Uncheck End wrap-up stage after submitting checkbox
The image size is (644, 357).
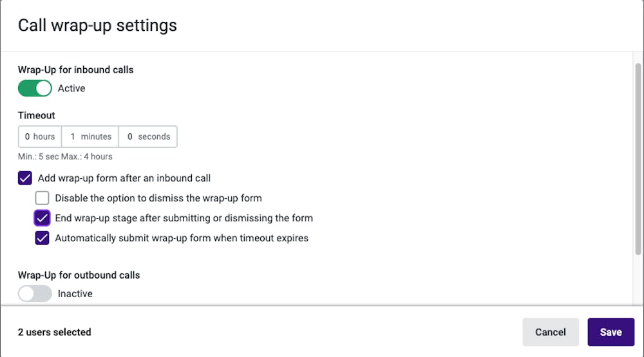pyautogui.click(x=42, y=218)
